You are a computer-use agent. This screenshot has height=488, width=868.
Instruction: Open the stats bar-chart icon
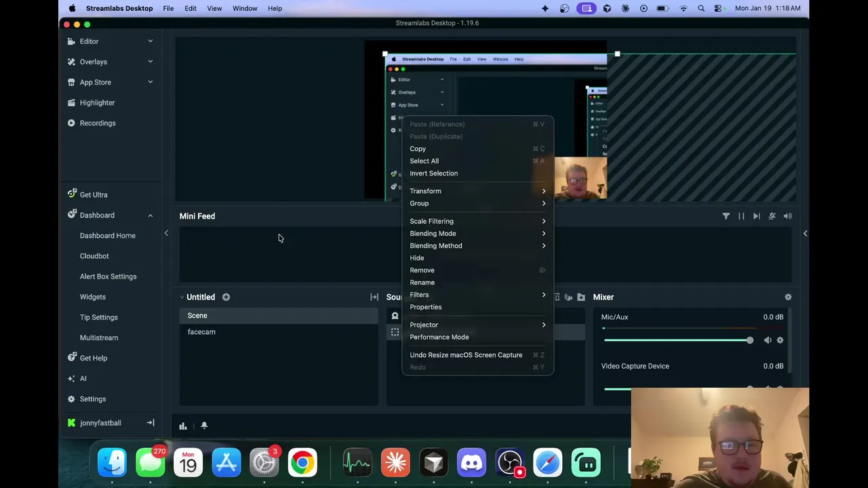pos(183,426)
